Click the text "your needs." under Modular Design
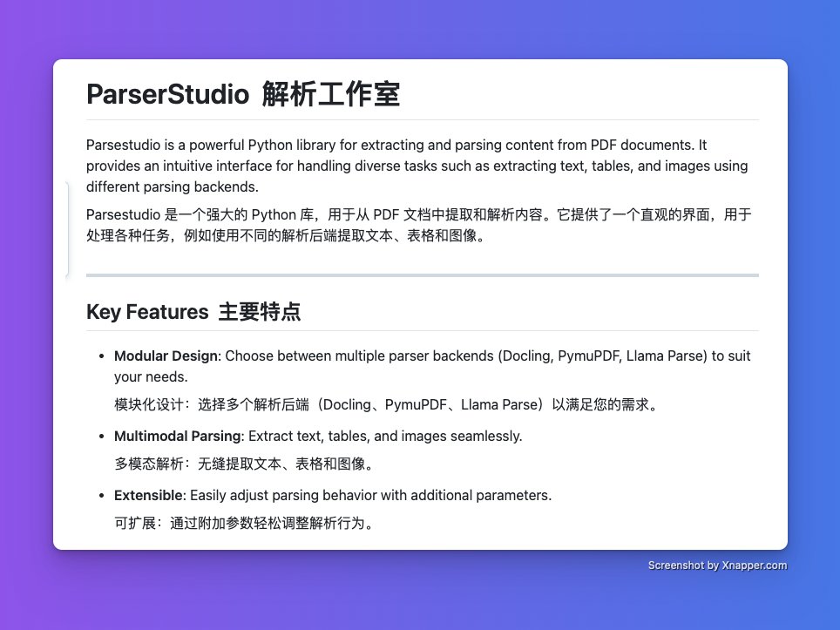840x630 pixels. (151, 377)
